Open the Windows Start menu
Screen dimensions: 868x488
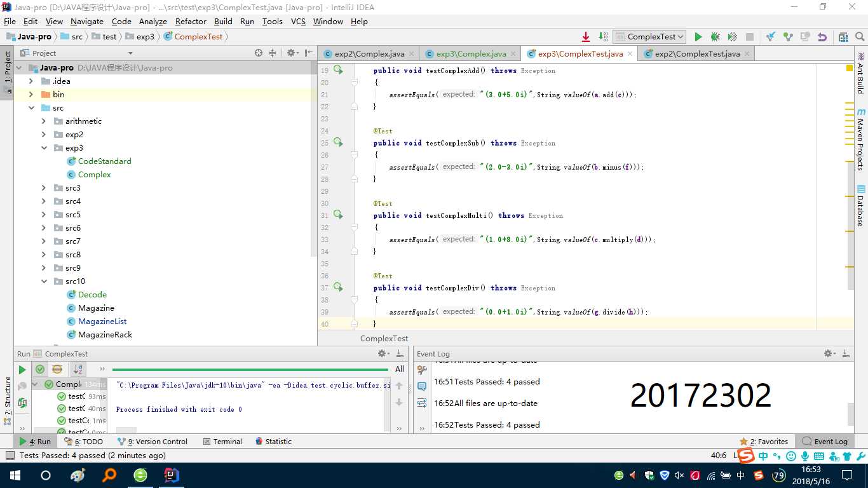14,475
